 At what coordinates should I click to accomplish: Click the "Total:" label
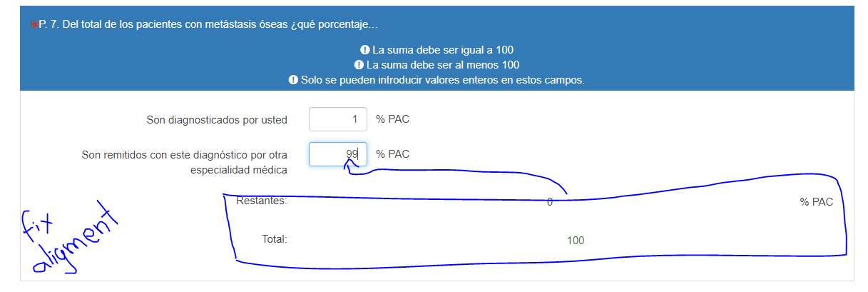(x=274, y=239)
